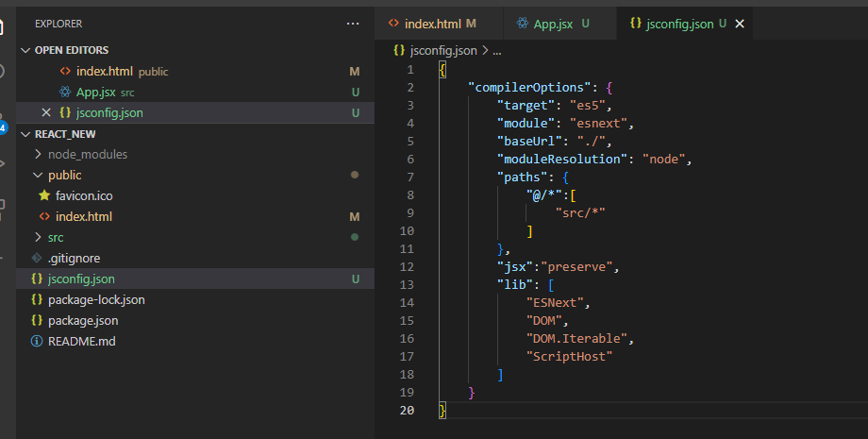
Task: Open package.json file
Action: [x=195, y=321]
